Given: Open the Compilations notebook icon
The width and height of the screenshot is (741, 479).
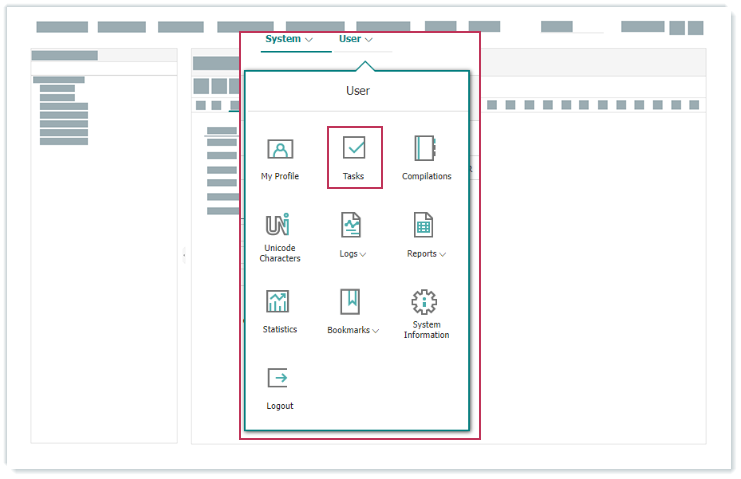Looking at the screenshot, I should click(x=426, y=148).
